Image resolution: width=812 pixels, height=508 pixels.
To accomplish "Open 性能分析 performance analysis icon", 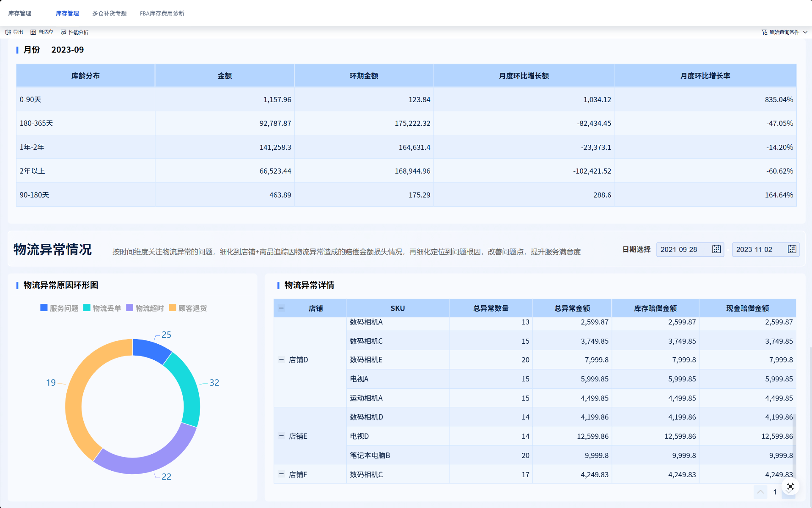I will 63,32.
